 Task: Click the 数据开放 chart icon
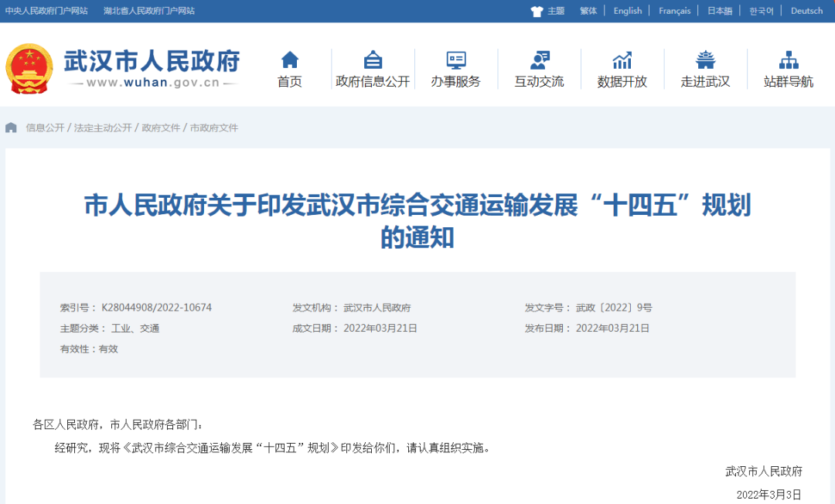(x=622, y=60)
